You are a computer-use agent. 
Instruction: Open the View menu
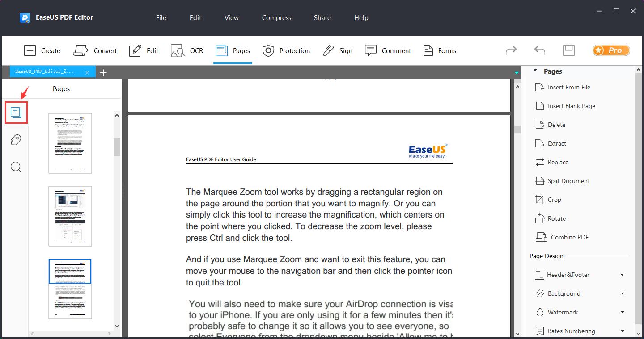[x=232, y=18]
